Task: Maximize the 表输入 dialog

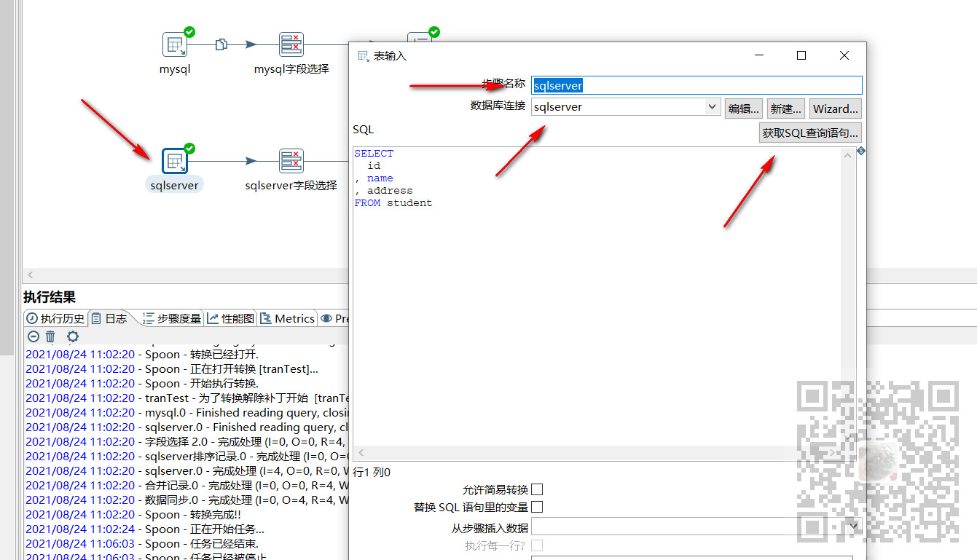Action: coord(801,55)
